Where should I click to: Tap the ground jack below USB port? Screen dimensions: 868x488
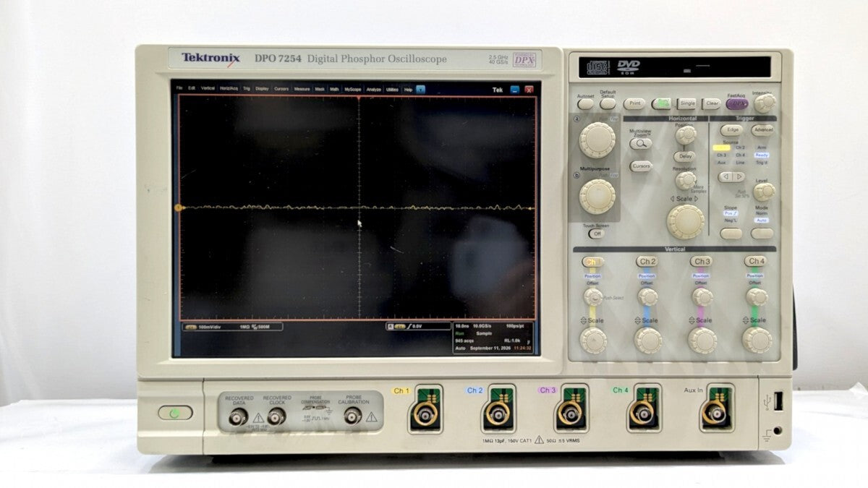778,431
